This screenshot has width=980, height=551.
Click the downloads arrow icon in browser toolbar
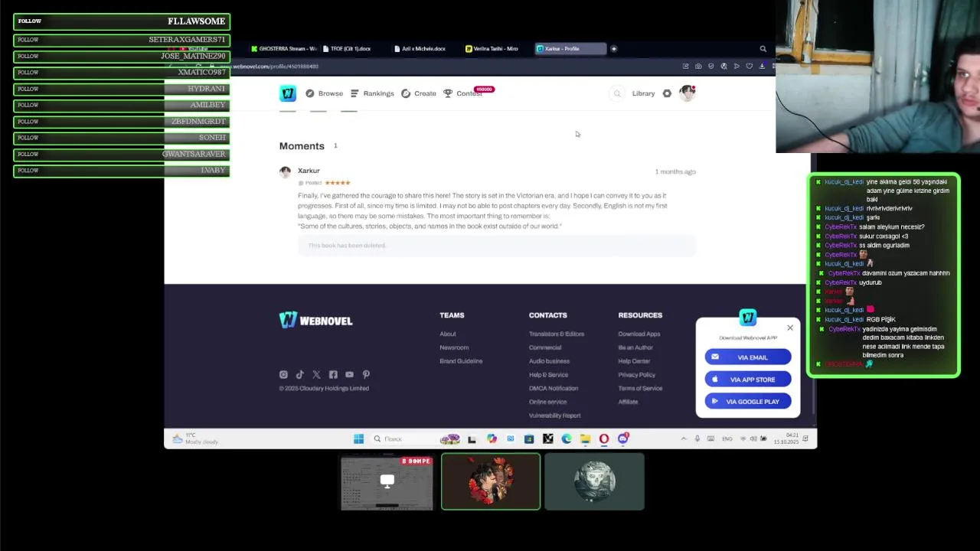[762, 67]
